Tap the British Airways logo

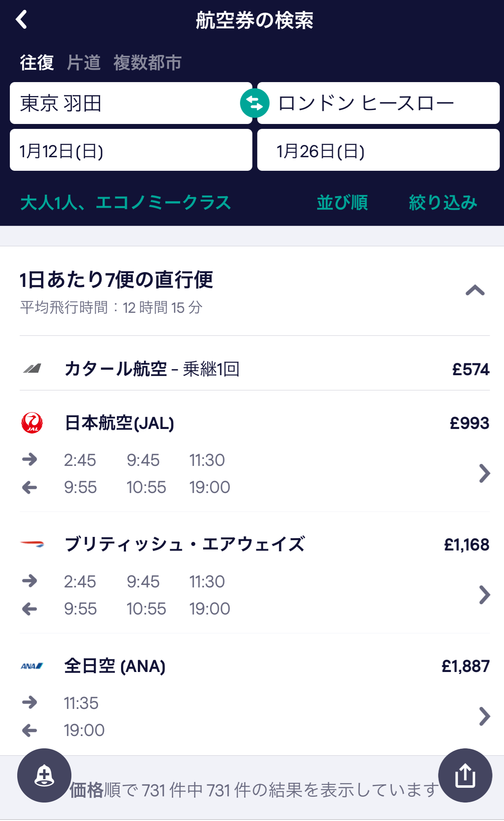coord(32,545)
